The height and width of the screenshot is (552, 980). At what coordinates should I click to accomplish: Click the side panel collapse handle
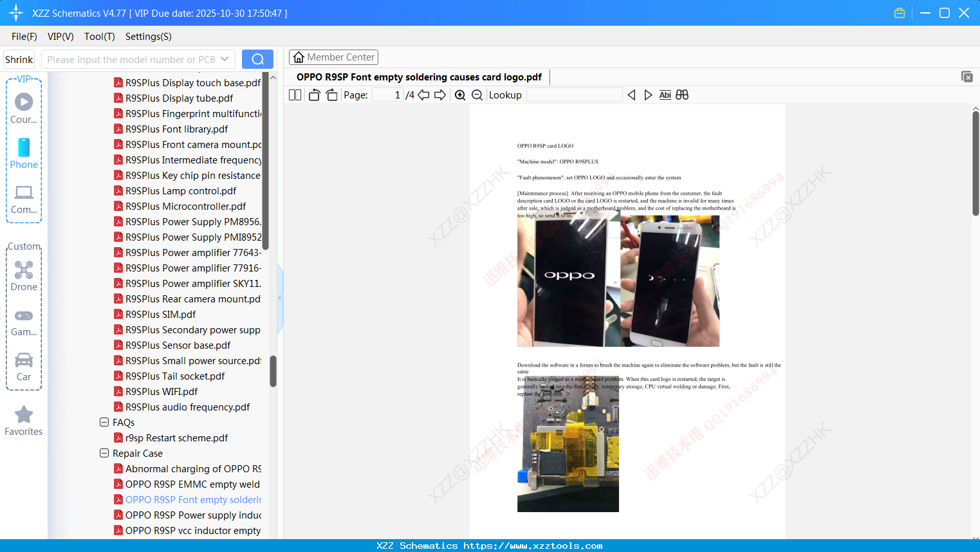[280, 298]
